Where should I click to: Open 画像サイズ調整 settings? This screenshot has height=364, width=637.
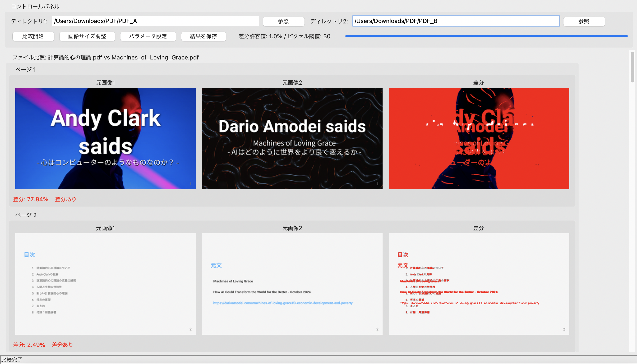pos(87,36)
